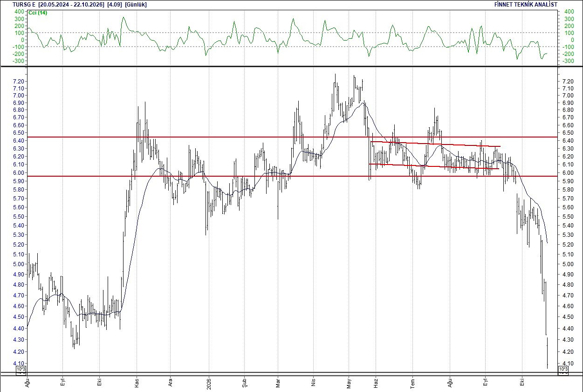Click the 5.00 label on left price axis
The height and width of the screenshot is (392, 583).
(19, 264)
